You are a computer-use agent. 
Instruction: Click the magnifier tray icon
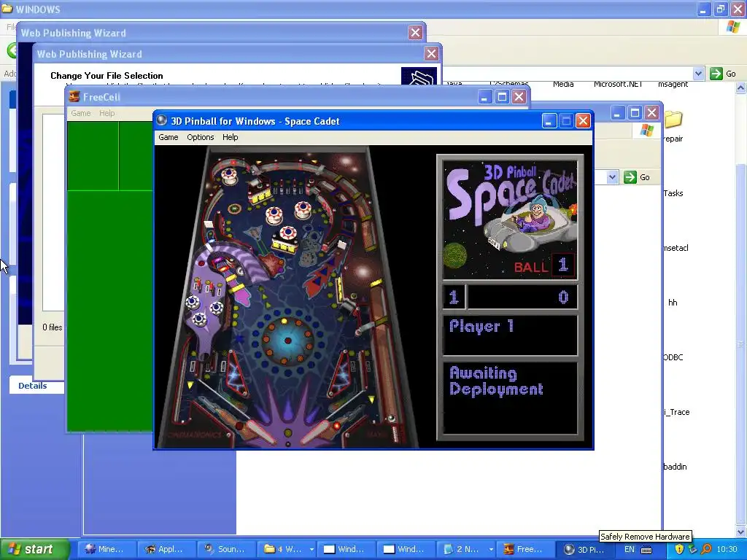coord(706,549)
